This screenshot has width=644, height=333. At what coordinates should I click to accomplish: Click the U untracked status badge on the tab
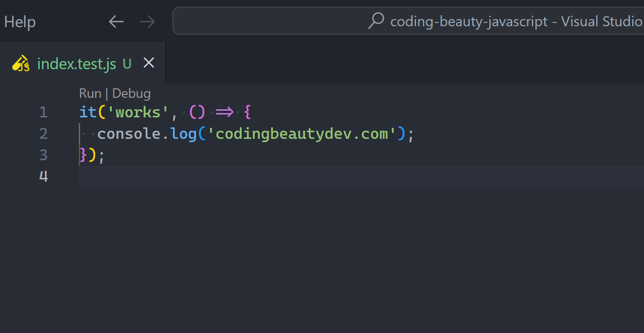(x=127, y=63)
